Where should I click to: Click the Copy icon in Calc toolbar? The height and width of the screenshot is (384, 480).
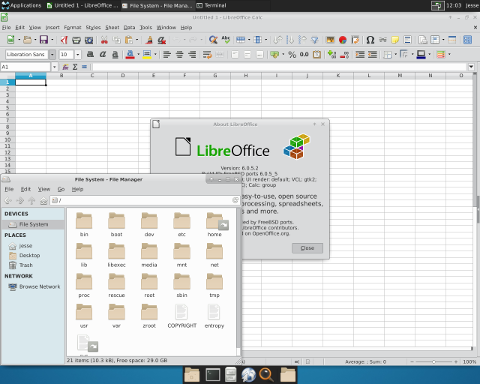point(116,40)
